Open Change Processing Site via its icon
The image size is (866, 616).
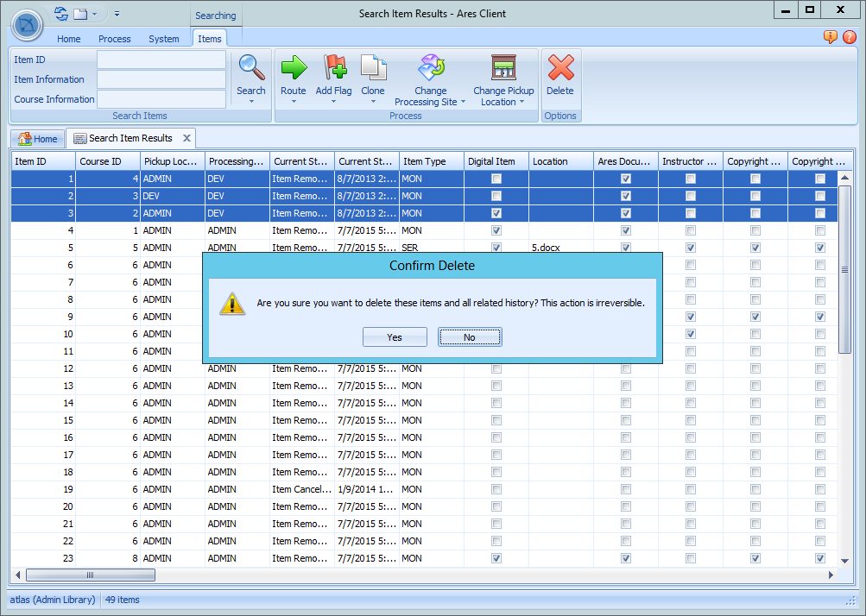[430, 66]
